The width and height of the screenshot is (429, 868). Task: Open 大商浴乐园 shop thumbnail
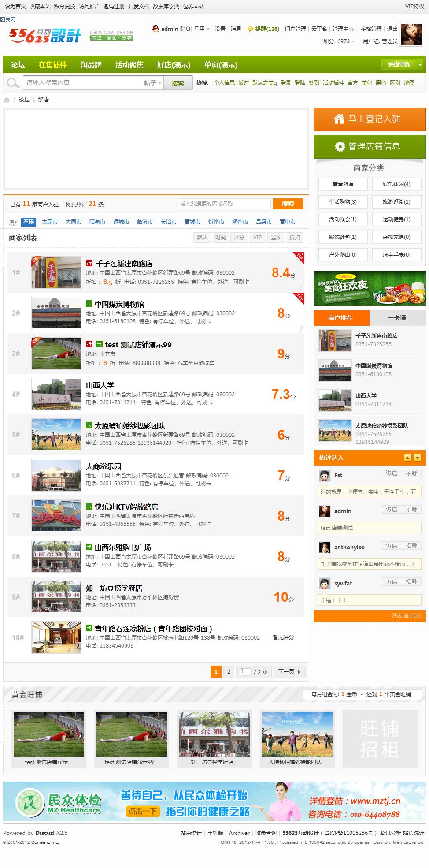[56, 475]
